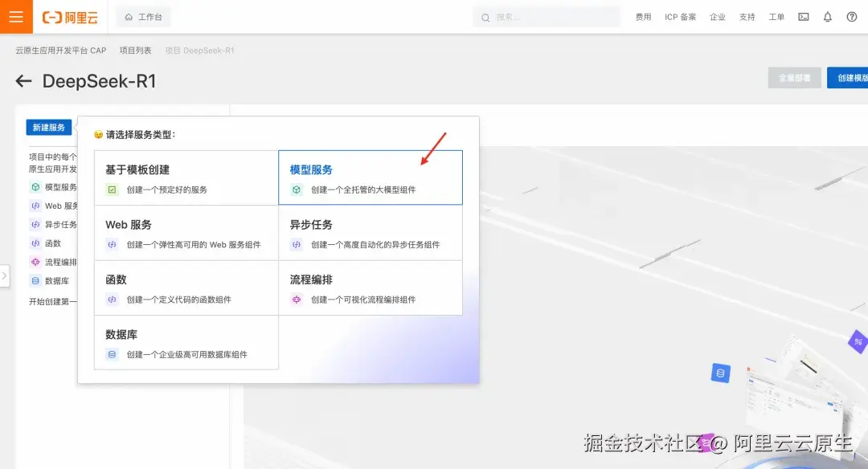Click the search input box

(547, 16)
